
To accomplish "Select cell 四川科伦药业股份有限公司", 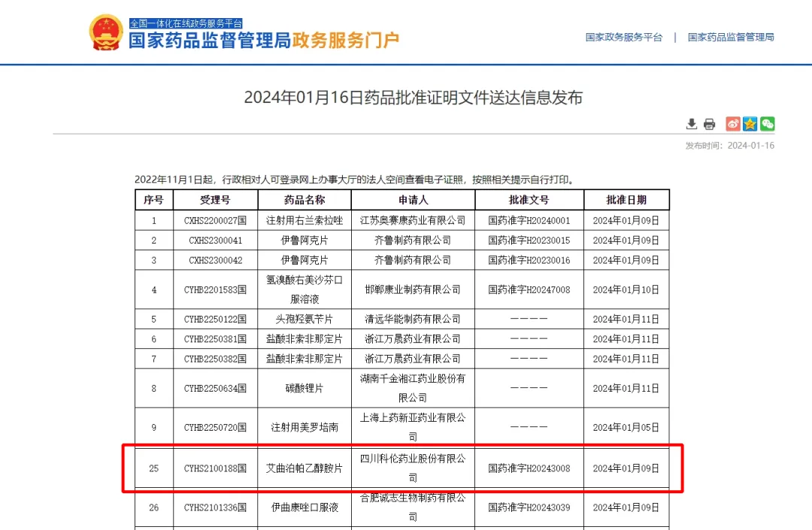I will click(413, 468).
